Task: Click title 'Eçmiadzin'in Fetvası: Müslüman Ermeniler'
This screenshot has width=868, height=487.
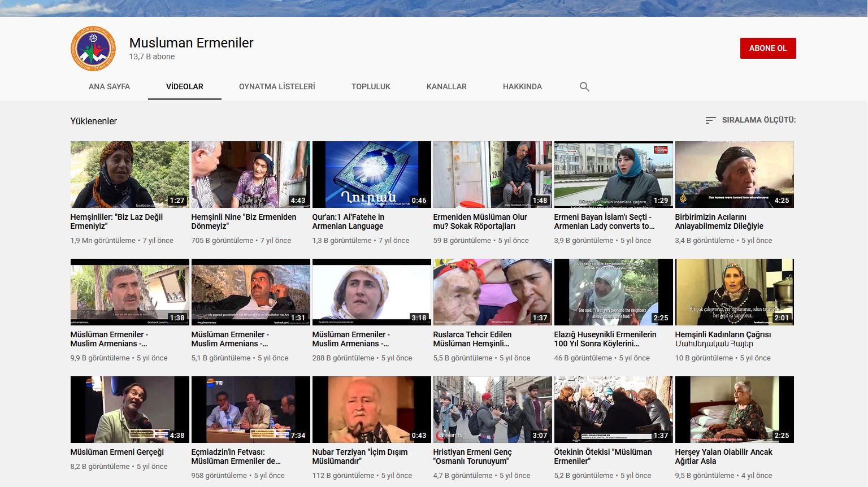Action: tap(236, 456)
